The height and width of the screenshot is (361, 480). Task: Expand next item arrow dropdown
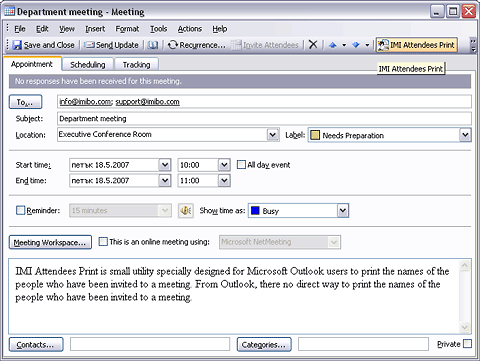coord(367,45)
